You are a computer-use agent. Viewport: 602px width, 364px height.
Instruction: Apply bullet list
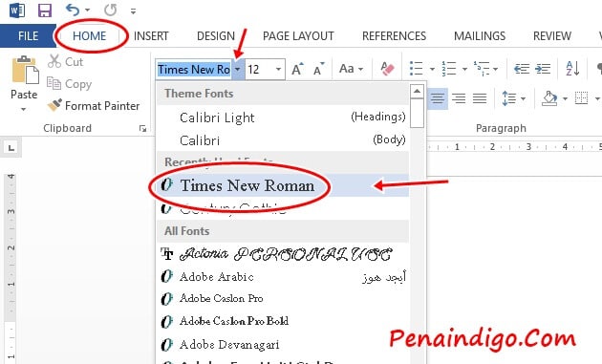point(417,69)
